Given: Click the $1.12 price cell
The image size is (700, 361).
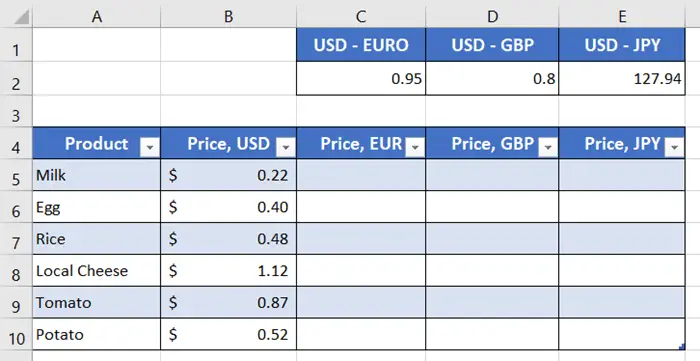Looking at the screenshot, I should point(229,270).
